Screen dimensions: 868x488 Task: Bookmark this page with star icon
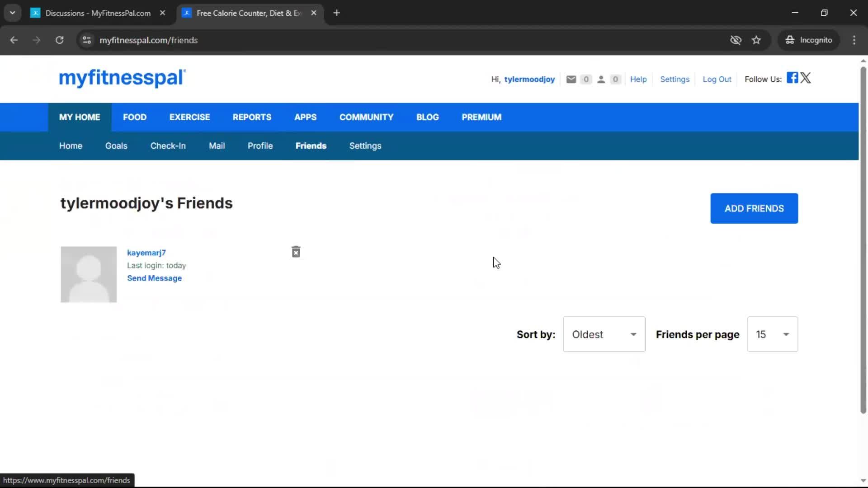pyautogui.click(x=756, y=40)
